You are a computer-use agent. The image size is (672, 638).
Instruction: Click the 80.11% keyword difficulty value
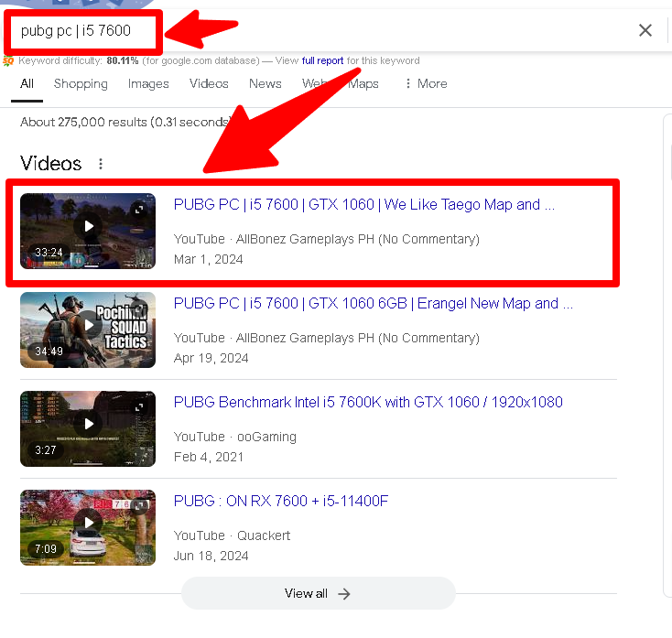pyautogui.click(x=122, y=60)
